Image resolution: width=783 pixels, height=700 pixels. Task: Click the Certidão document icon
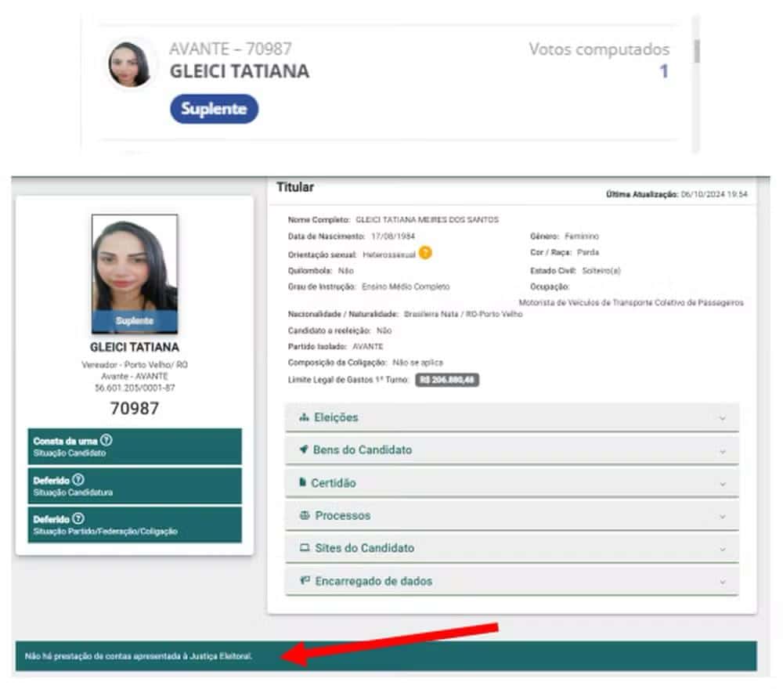303,483
